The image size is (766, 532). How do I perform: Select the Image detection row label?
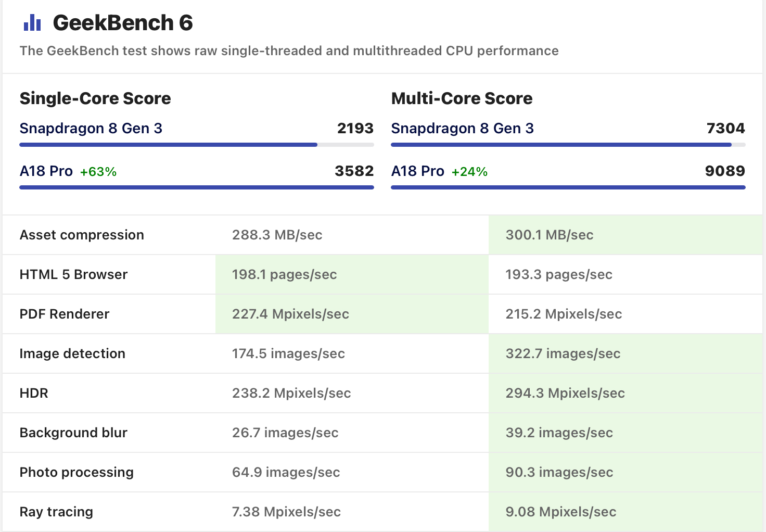coord(72,354)
